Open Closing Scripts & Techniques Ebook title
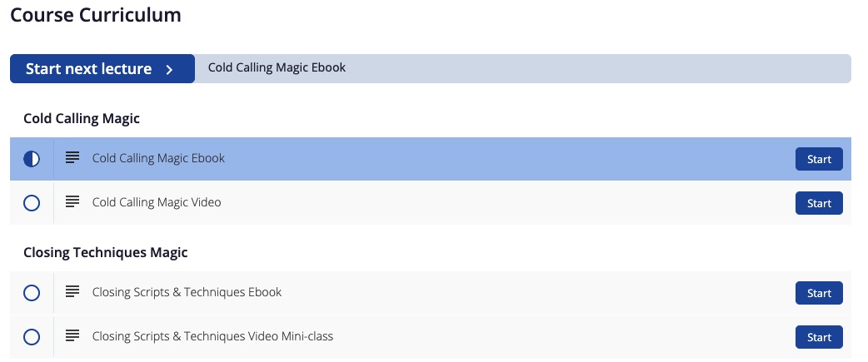The width and height of the screenshot is (868, 362). 187,292
